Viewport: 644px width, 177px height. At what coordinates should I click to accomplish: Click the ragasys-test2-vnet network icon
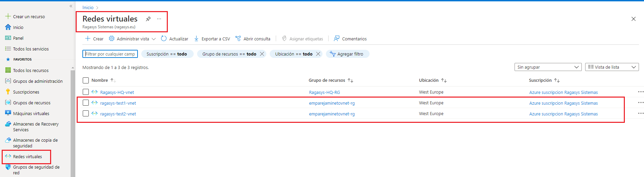click(x=94, y=113)
